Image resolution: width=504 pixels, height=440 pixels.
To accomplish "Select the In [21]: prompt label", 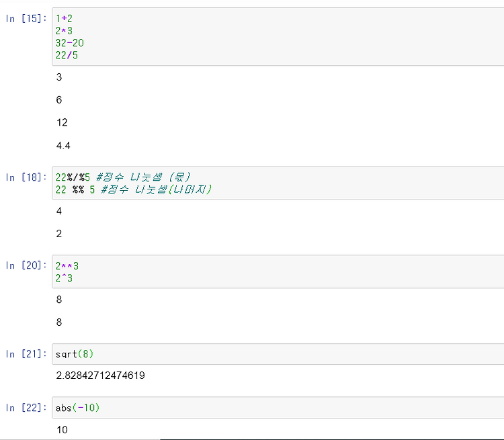I will point(26,354).
